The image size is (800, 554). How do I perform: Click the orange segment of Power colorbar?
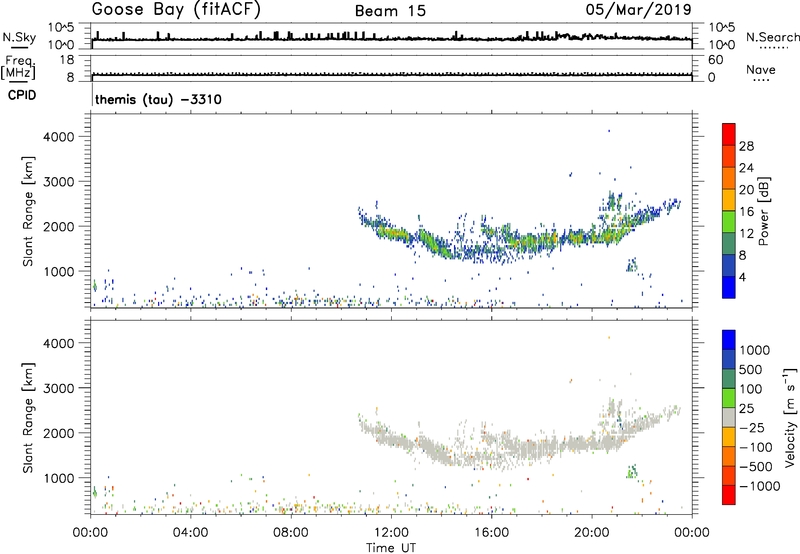[x=729, y=178]
